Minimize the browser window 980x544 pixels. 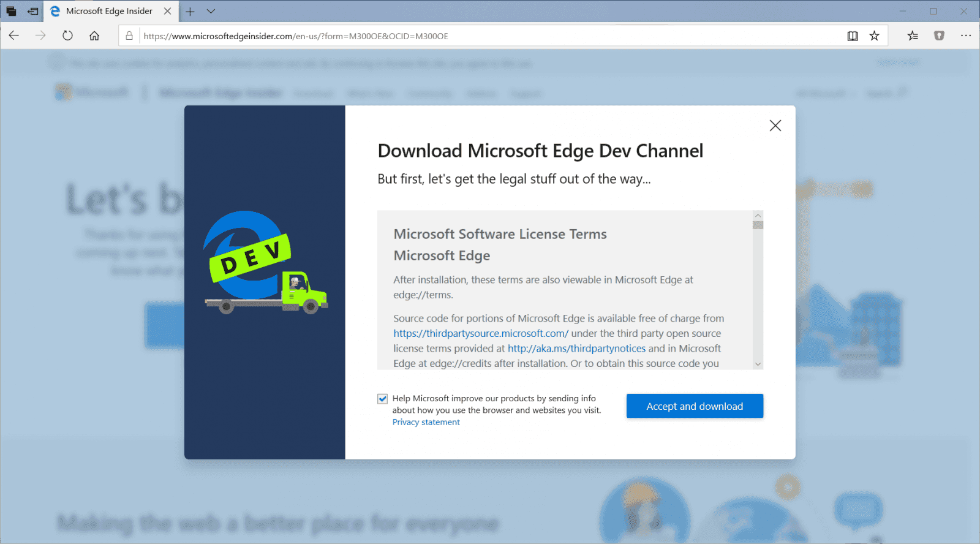[903, 11]
